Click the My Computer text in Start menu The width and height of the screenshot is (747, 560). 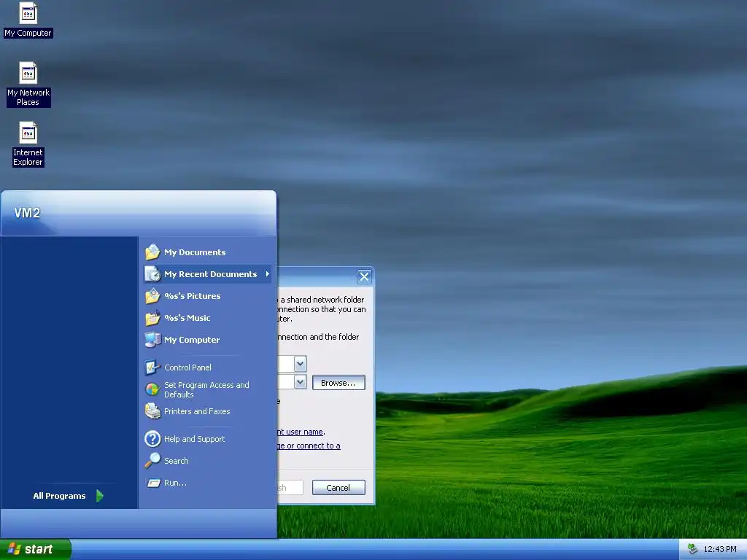coord(192,340)
